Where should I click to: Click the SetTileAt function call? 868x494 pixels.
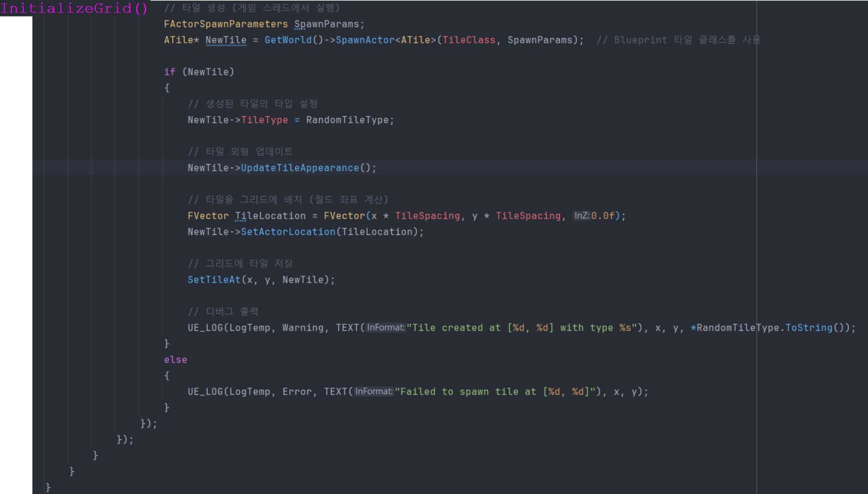pyautogui.click(x=214, y=280)
